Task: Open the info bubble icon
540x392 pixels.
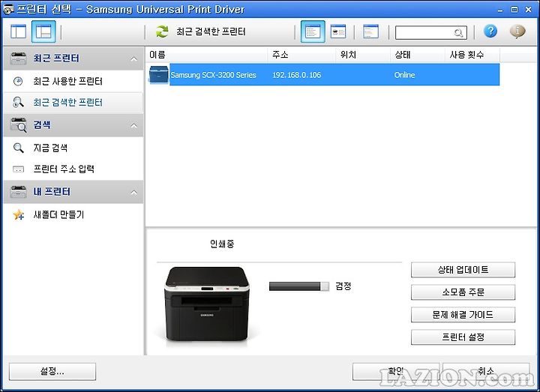Action: (x=517, y=31)
